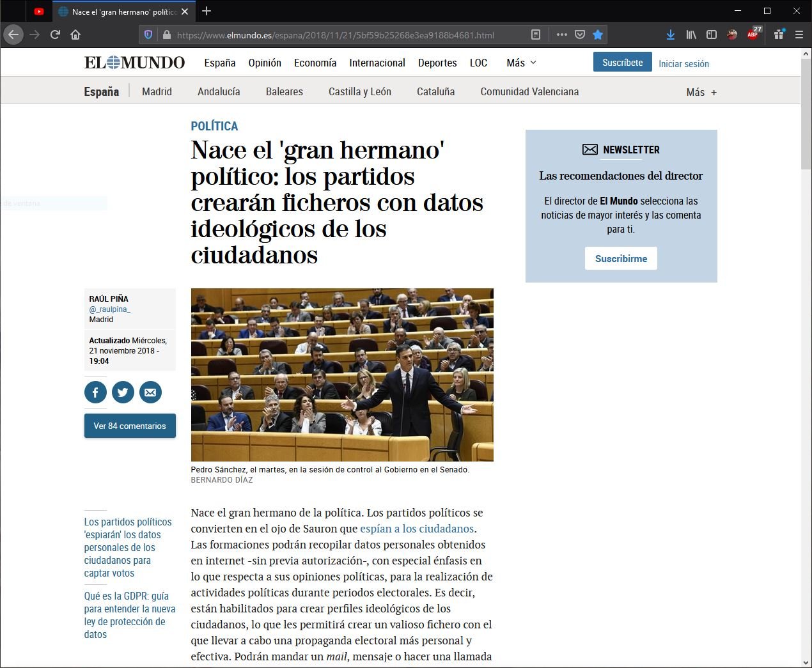Image resolution: width=812 pixels, height=668 pixels.
Task: Open the Adblock Plus extension menu
Action: pos(754,34)
